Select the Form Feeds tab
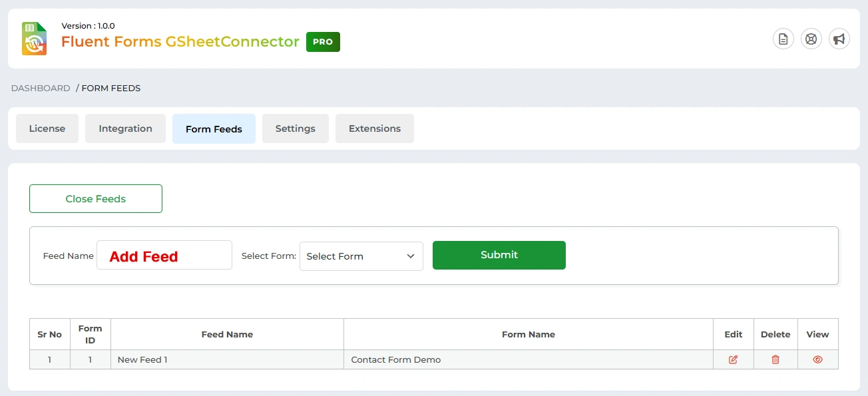The width and height of the screenshot is (868, 396). [214, 128]
